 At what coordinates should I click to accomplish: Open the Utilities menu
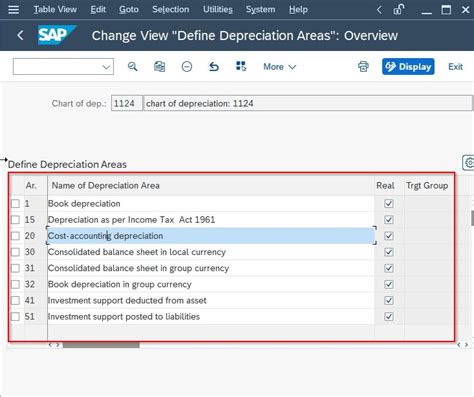point(218,9)
